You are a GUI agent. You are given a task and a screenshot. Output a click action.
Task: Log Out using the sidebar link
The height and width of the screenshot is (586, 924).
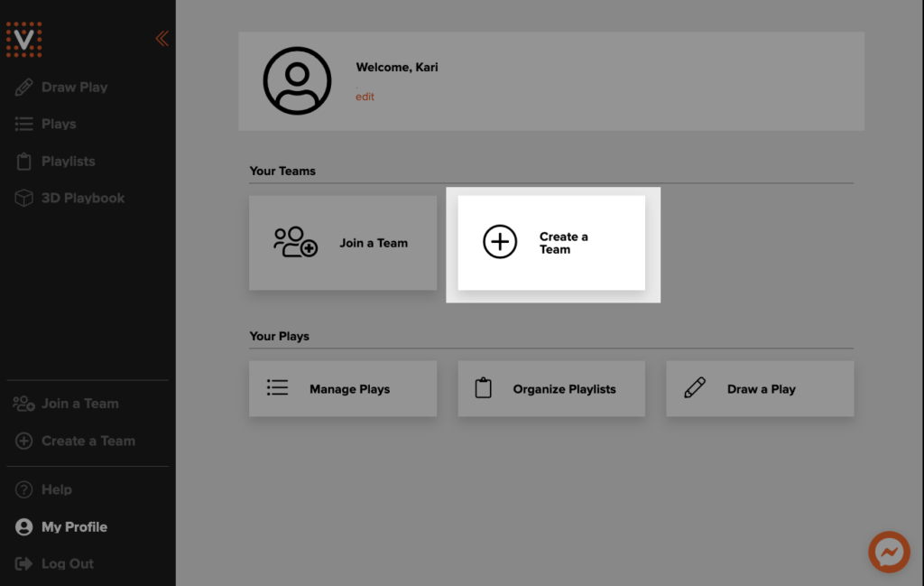point(67,564)
